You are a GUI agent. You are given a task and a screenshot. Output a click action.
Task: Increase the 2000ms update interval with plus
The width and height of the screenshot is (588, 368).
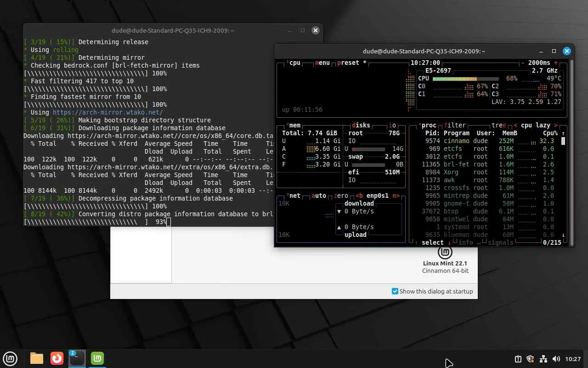[556, 63]
